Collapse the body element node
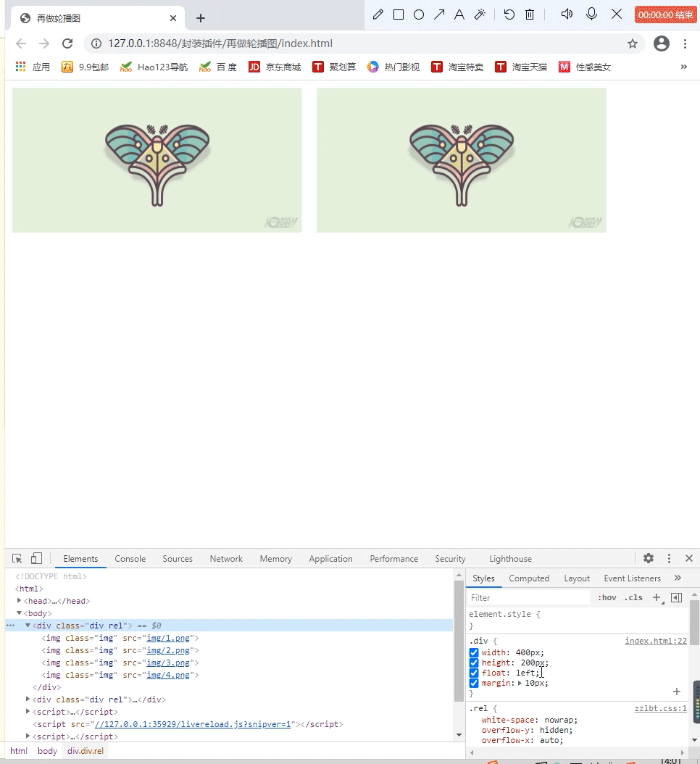Image resolution: width=700 pixels, height=764 pixels. click(x=19, y=613)
